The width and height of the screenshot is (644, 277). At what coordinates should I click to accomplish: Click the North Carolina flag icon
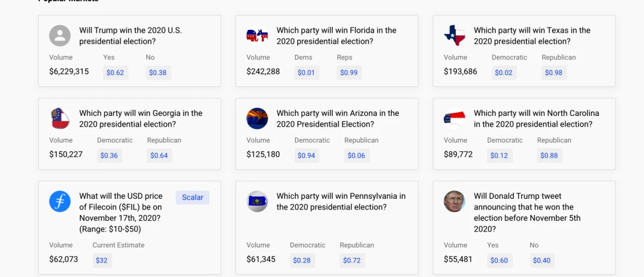(x=454, y=118)
